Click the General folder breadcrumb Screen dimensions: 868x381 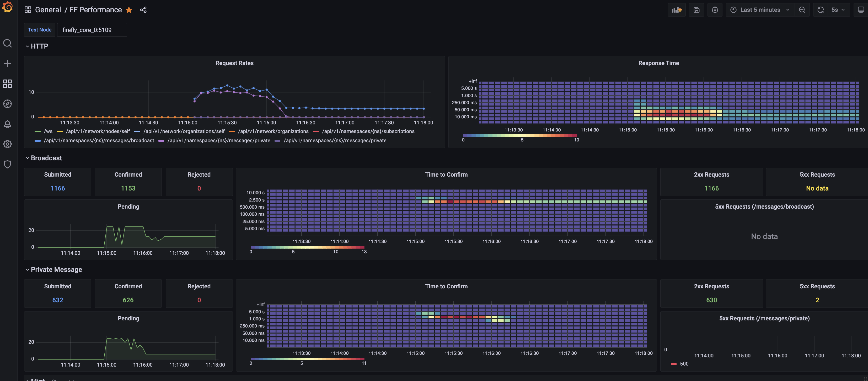pyautogui.click(x=48, y=10)
